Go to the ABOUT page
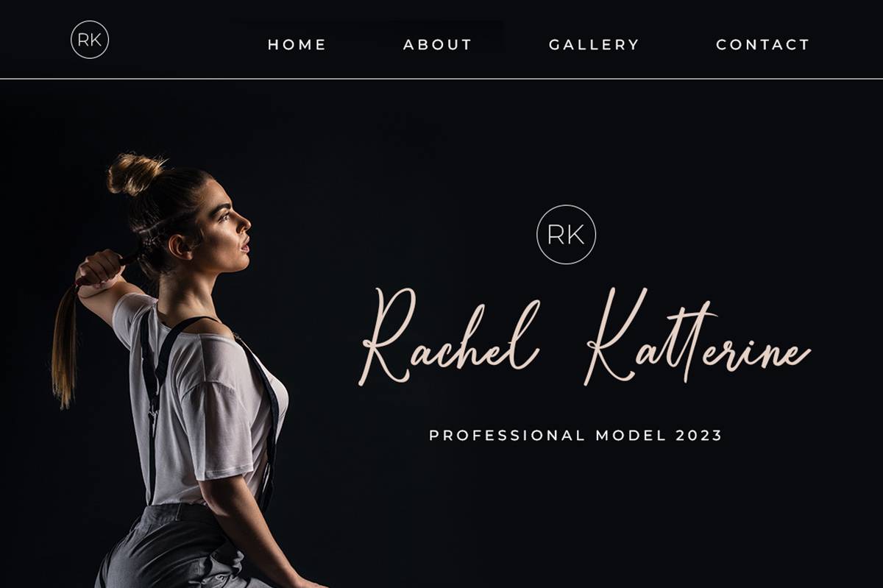Image resolution: width=883 pixels, height=588 pixels. (x=438, y=45)
